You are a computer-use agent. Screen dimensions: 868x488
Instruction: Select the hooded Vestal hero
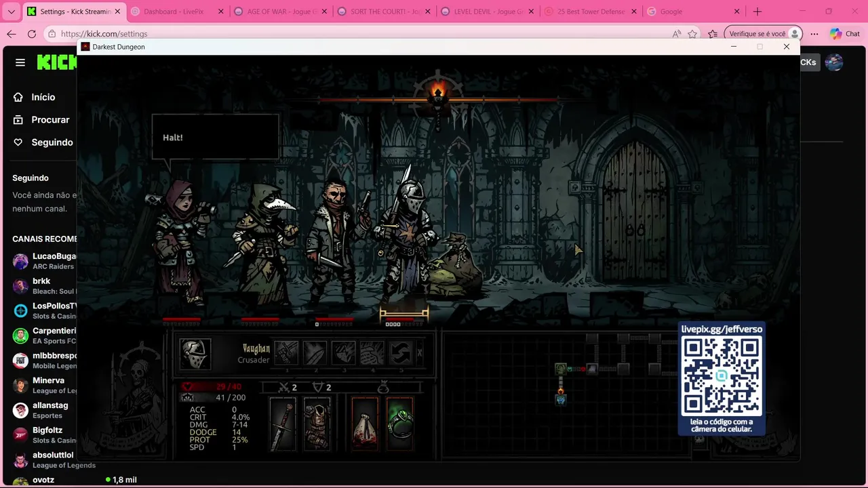pos(180,241)
